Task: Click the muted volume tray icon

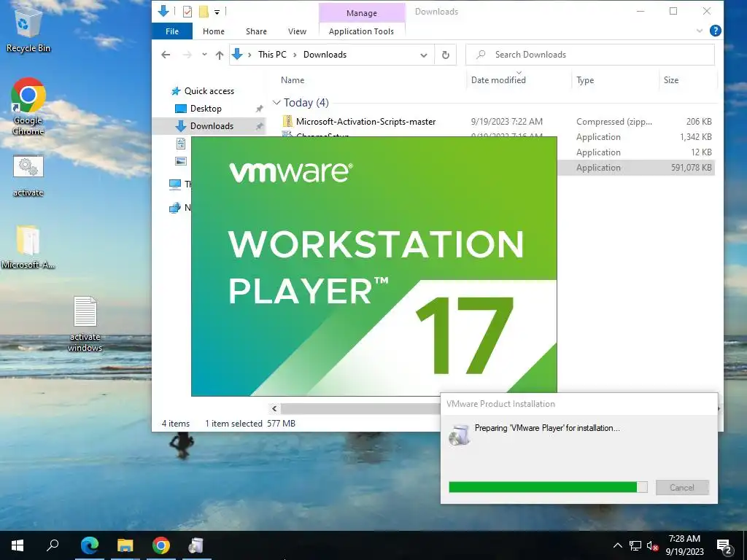Action: 653,545
